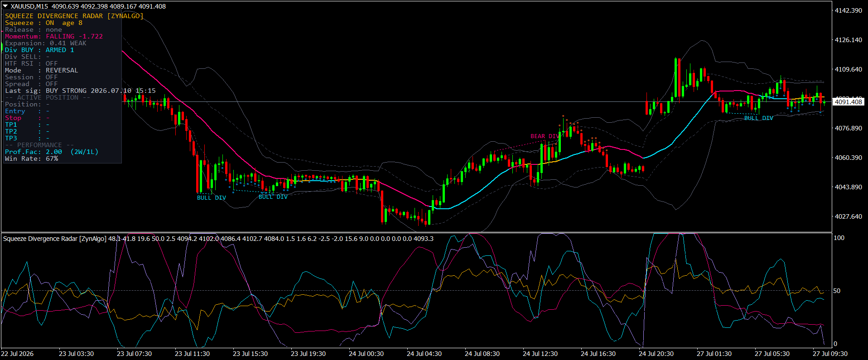
Task: Click the BULL DIV label nearest 23 Jul 11:30
Action: pyautogui.click(x=211, y=198)
